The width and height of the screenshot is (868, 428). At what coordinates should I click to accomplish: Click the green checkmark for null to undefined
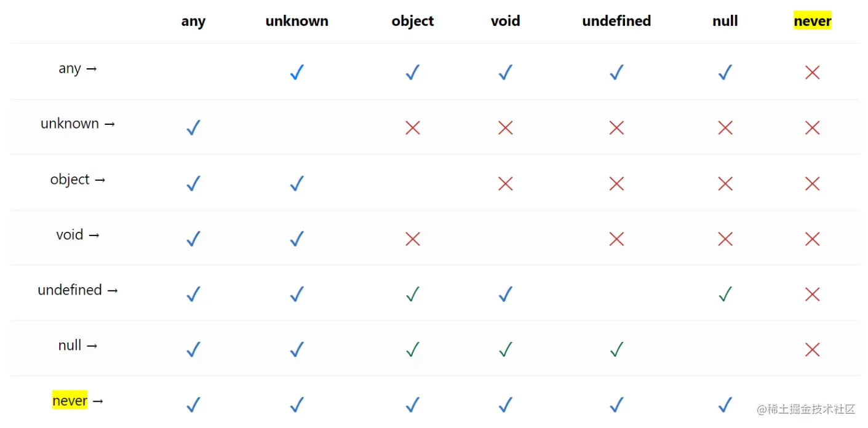[616, 350]
